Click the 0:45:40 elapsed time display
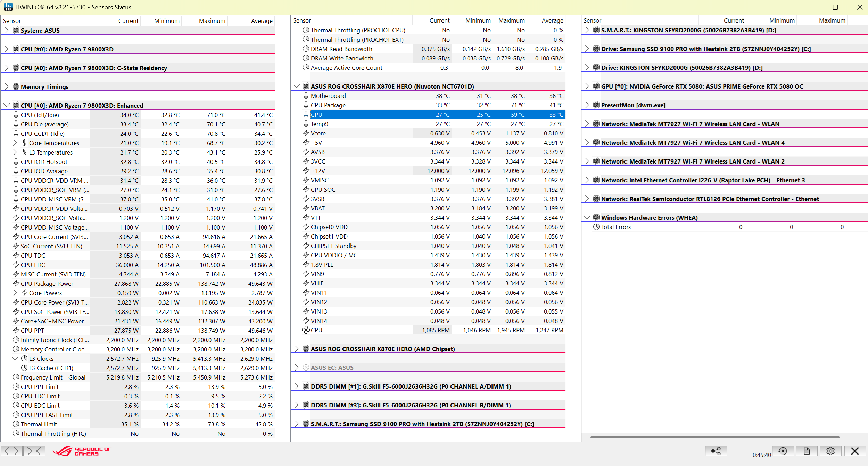This screenshot has height=466, width=868. pyautogui.click(x=762, y=455)
